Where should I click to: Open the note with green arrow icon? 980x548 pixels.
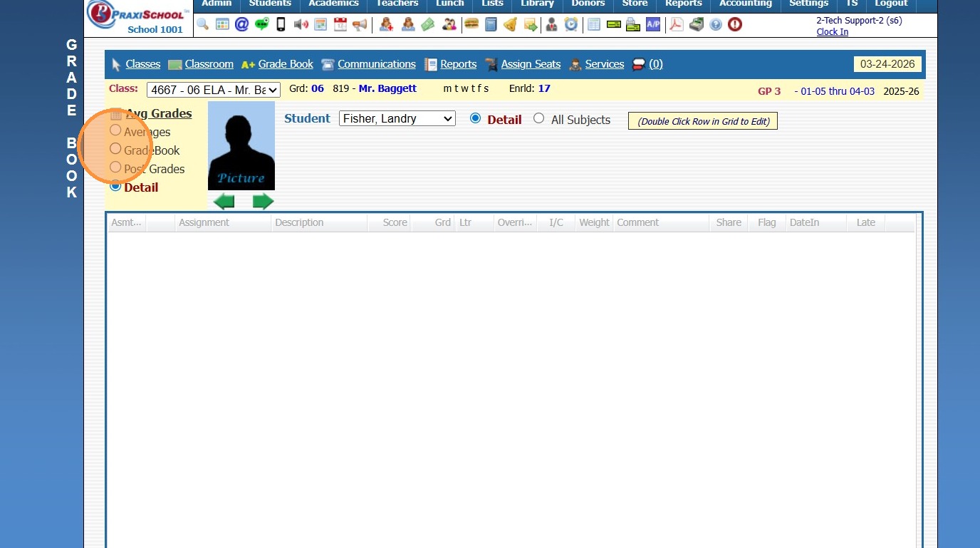tap(530, 24)
